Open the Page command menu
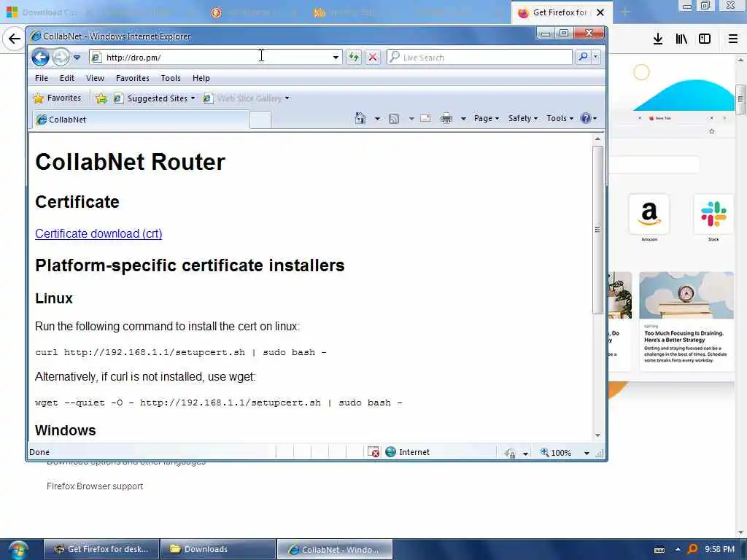Screen dimensions: 747x560 coord(487,118)
